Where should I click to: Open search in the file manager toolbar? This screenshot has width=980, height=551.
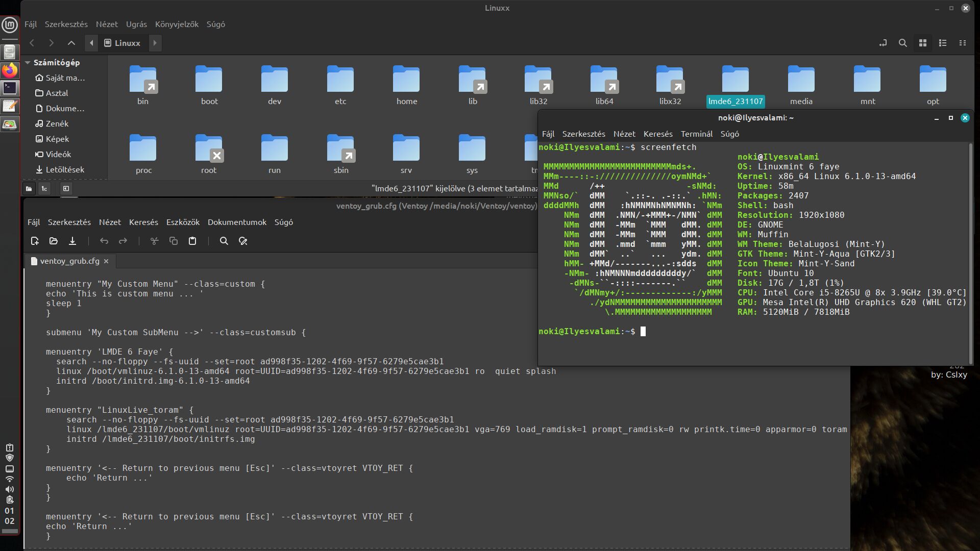tap(902, 43)
